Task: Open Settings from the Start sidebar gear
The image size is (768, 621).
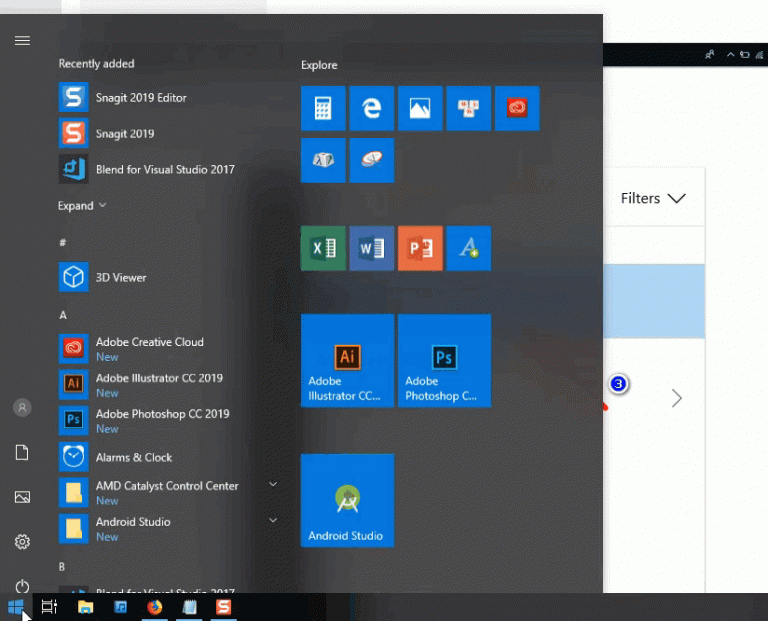Action: (x=22, y=542)
